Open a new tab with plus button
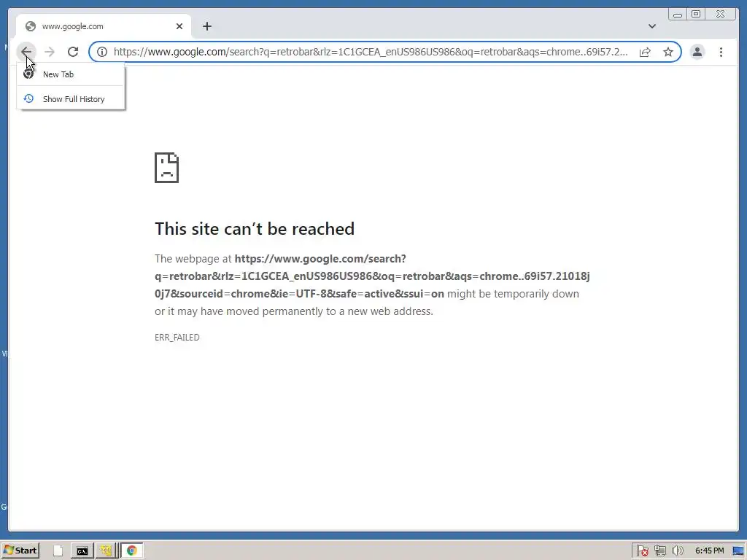 coord(206,26)
